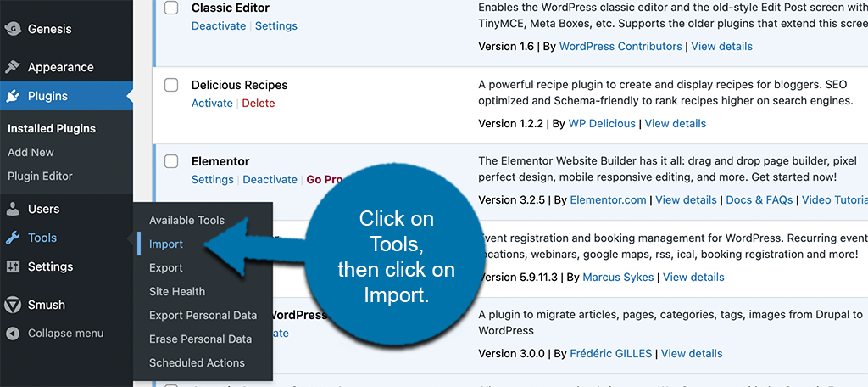The image size is (868, 387).
Task: Click the Genesis icon in sidebar
Action: point(13,29)
